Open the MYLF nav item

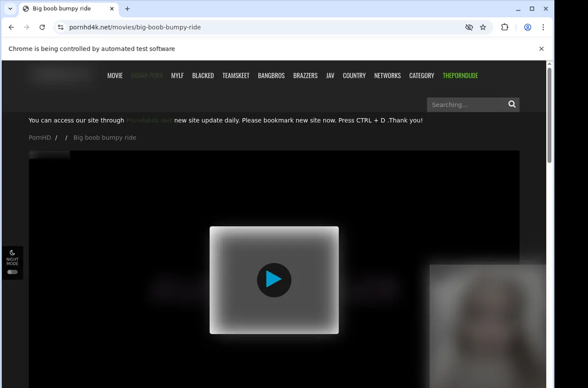177,76
